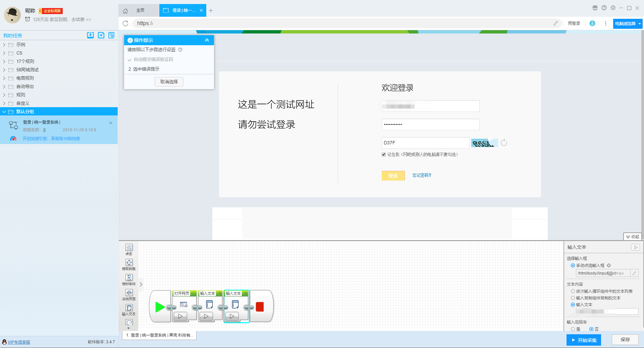Click the yellow 登录 button
Image resolution: width=644 pixels, height=348 pixels.
(x=393, y=176)
